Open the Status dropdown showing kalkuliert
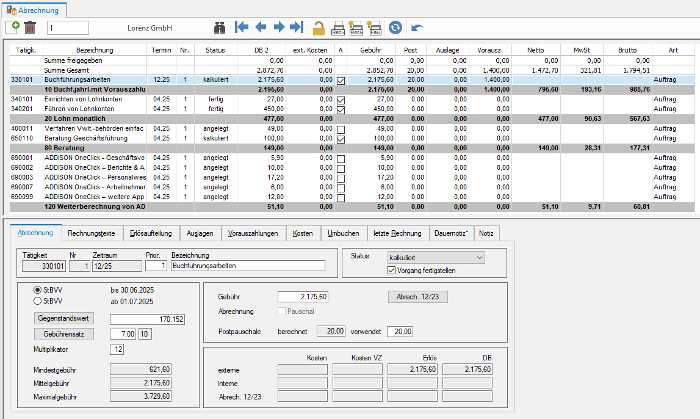The height and width of the screenshot is (419, 700). 436,257
